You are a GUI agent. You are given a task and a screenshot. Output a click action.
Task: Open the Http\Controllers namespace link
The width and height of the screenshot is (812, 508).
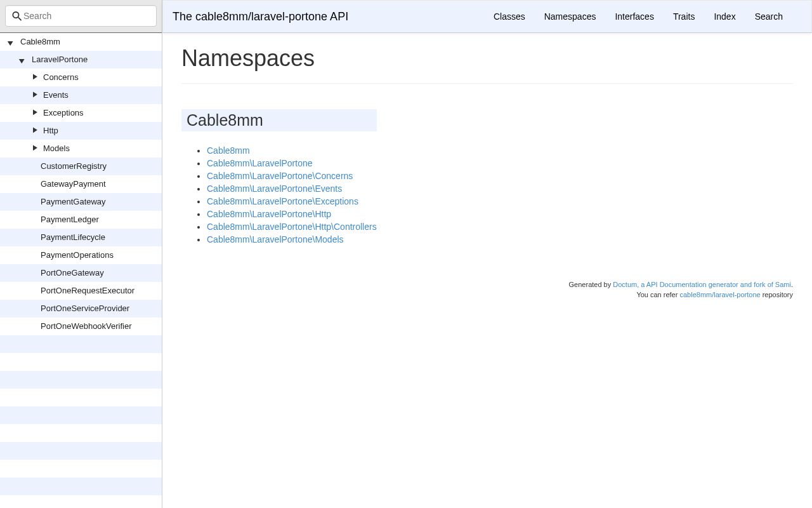pyautogui.click(x=292, y=227)
